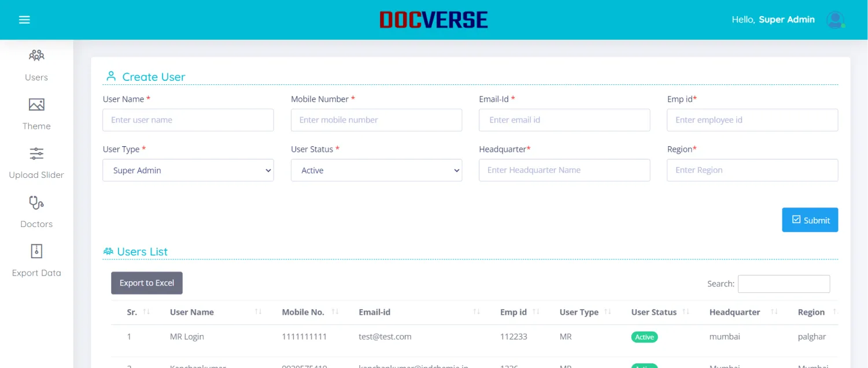Sort table by Mobile No. arrows
The height and width of the screenshot is (368, 868).
coord(335,312)
